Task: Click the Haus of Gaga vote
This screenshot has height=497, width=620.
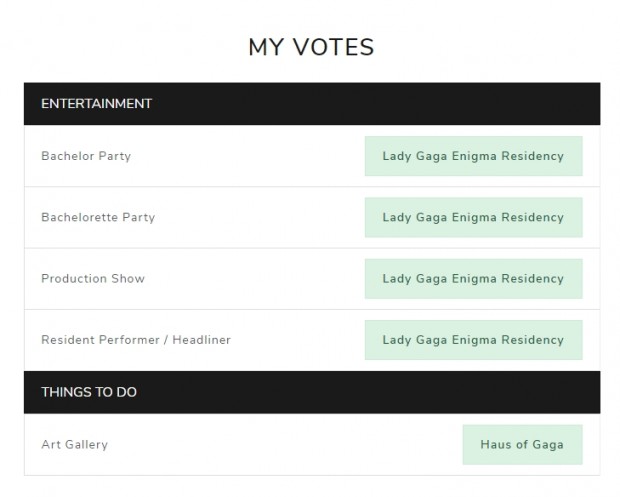Action: pyautogui.click(x=522, y=444)
